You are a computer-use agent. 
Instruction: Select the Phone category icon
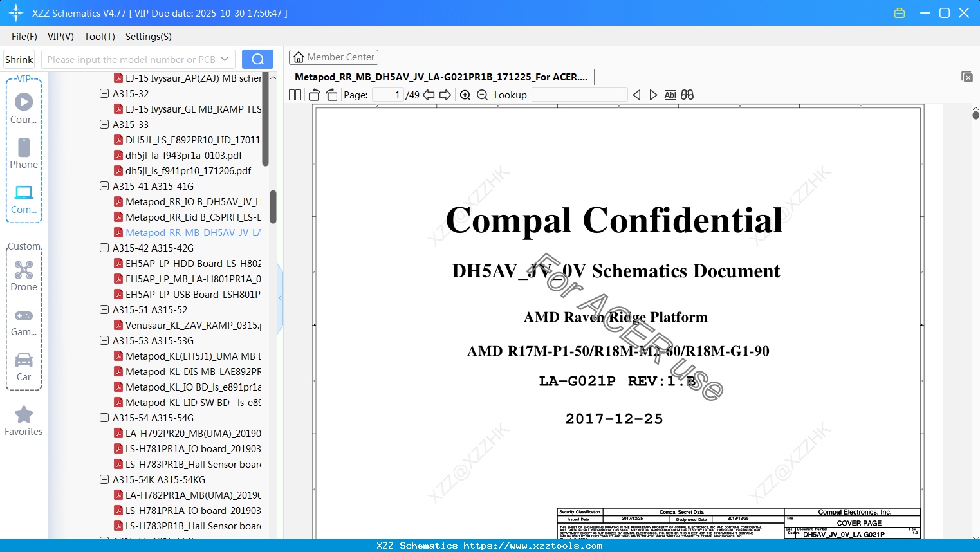pos(24,154)
